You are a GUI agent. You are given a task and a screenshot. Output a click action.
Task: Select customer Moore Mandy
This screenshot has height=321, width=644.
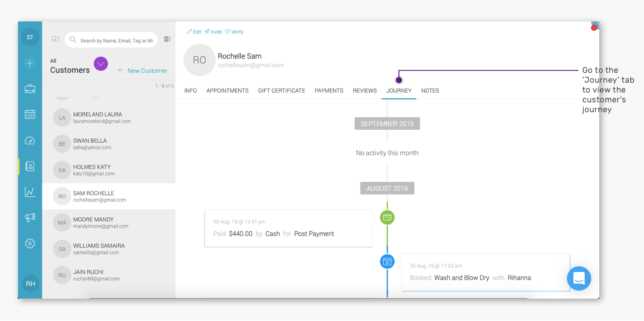[109, 223]
